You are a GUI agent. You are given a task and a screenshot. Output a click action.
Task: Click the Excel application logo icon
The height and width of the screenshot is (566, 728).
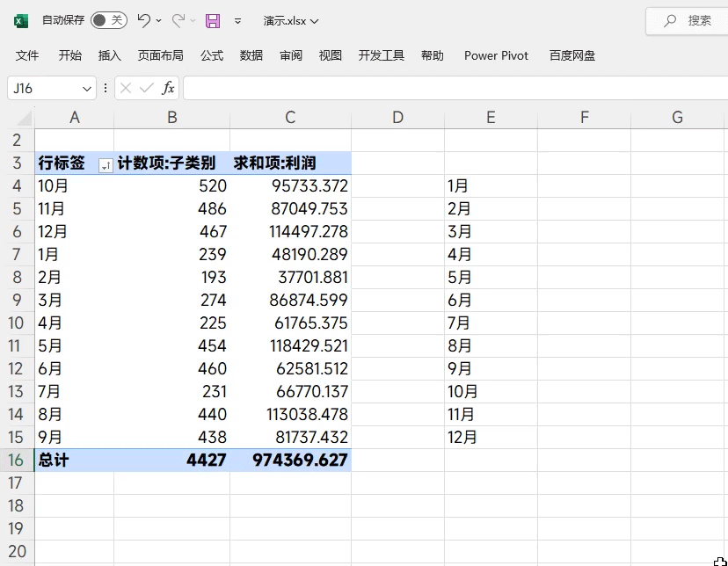coord(21,20)
